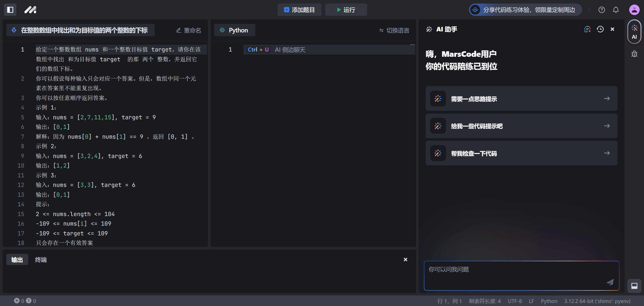Switch to the 终端 tab
Screen dimensions: 644x306
[x=41, y=260]
